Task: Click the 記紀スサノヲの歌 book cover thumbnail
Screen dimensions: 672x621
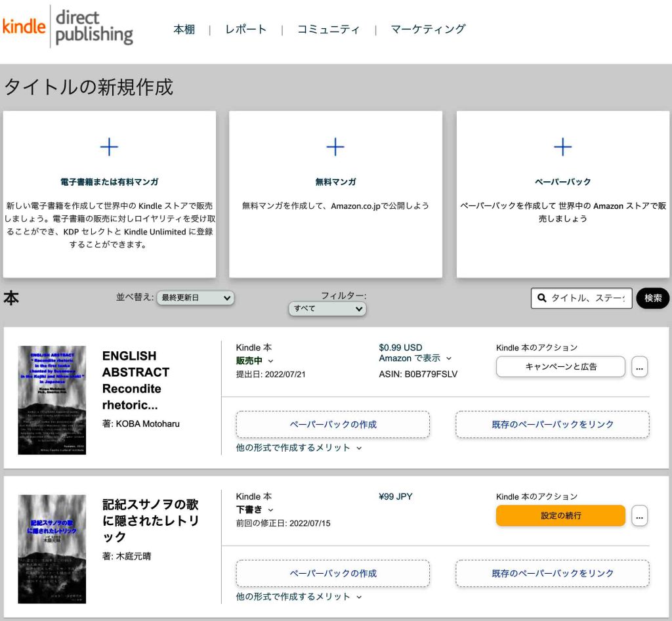Action: (x=52, y=549)
